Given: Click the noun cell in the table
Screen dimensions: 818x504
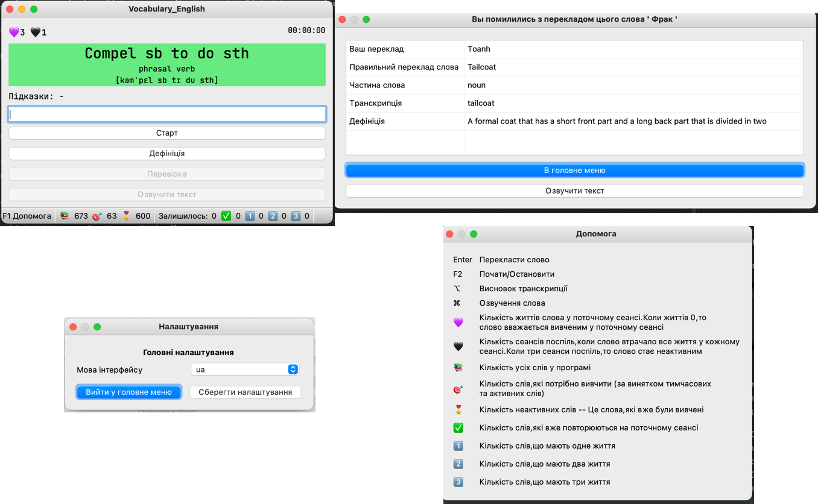Looking at the screenshot, I should pyautogui.click(x=633, y=85).
